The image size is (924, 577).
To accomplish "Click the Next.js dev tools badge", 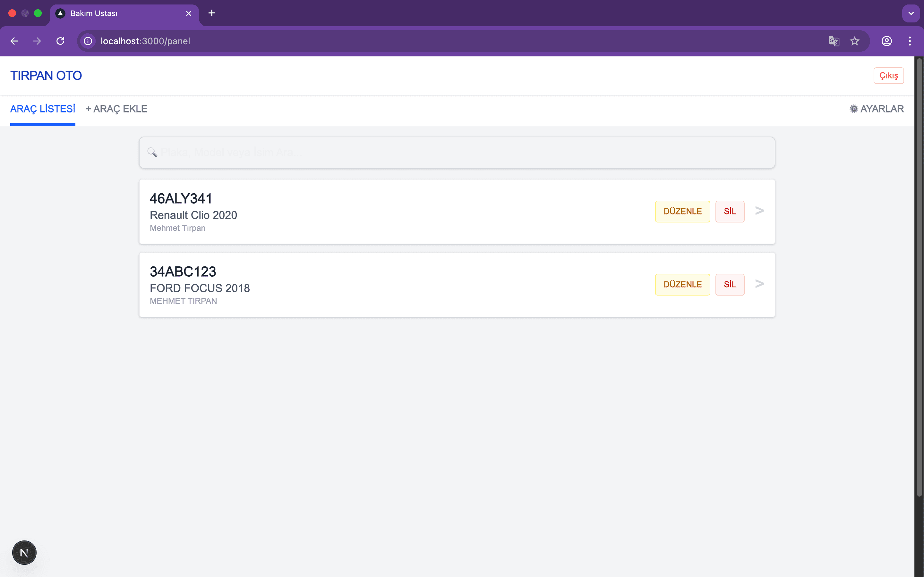I will pos(24,552).
